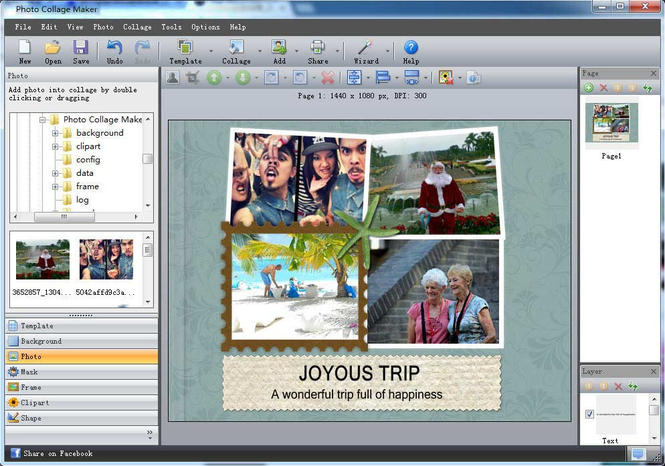
Task: Select the config folder in tree
Action: click(x=88, y=159)
